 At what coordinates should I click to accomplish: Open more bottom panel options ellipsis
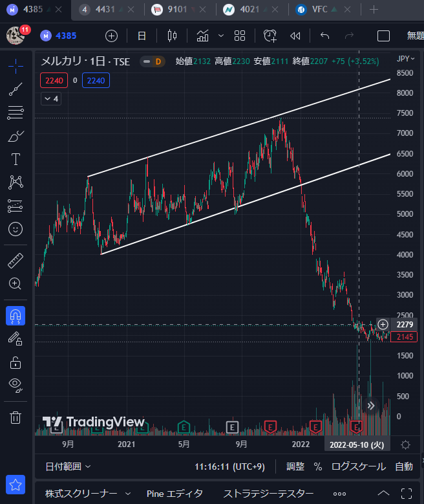pos(339,494)
